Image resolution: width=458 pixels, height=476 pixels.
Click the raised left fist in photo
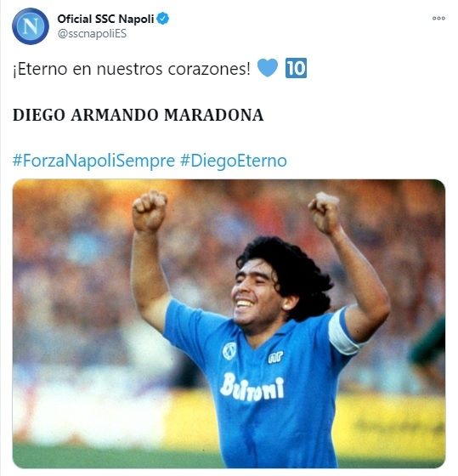coord(150,211)
